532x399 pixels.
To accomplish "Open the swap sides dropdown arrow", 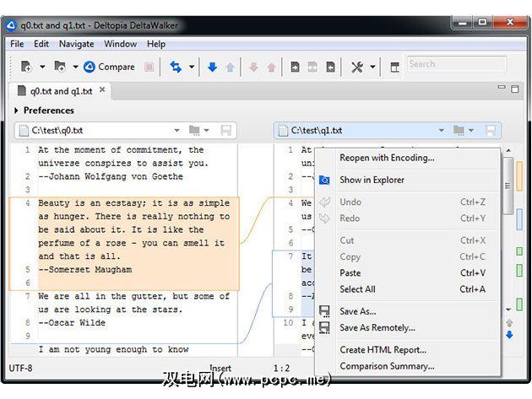I will coord(192,67).
